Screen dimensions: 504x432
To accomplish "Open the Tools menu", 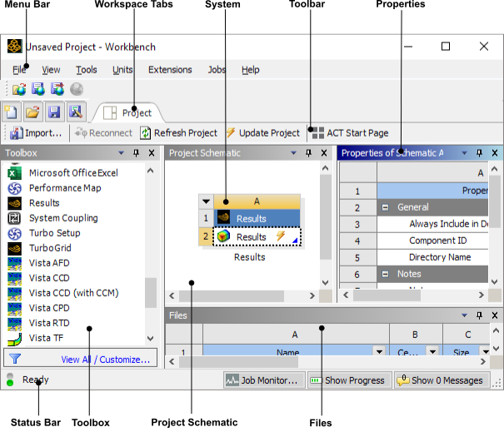I will [x=86, y=70].
